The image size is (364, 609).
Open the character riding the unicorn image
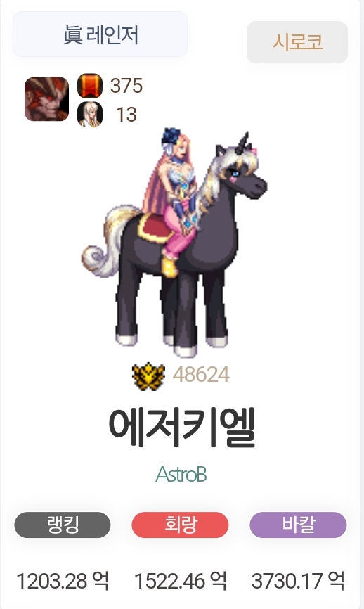point(174,243)
